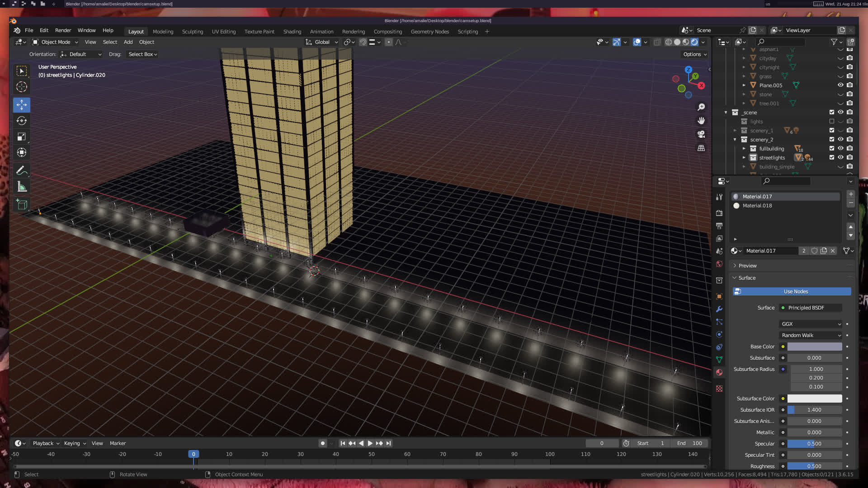Select the Add Cube tool
Viewport: 868px width, 488px height.
click(x=21, y=205)
